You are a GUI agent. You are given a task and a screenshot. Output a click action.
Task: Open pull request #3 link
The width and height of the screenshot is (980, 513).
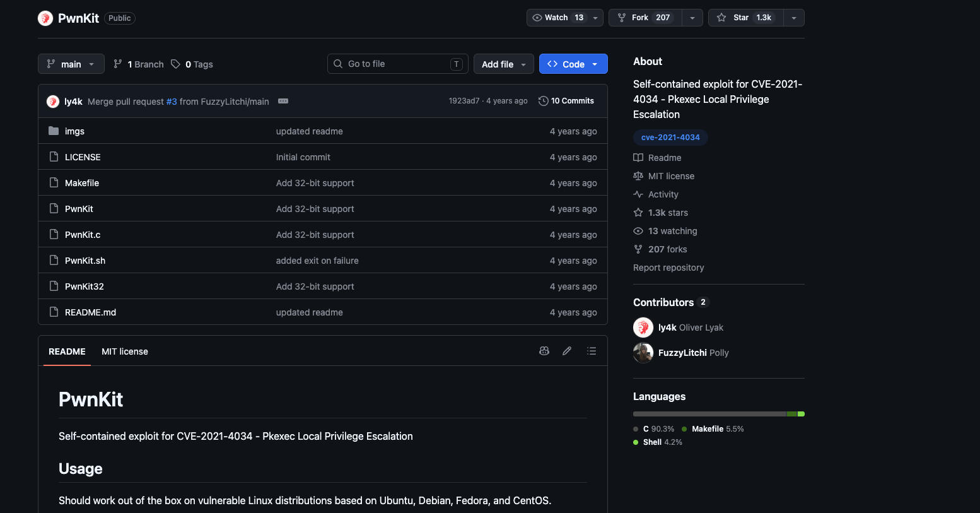click(x=172, y=102)
